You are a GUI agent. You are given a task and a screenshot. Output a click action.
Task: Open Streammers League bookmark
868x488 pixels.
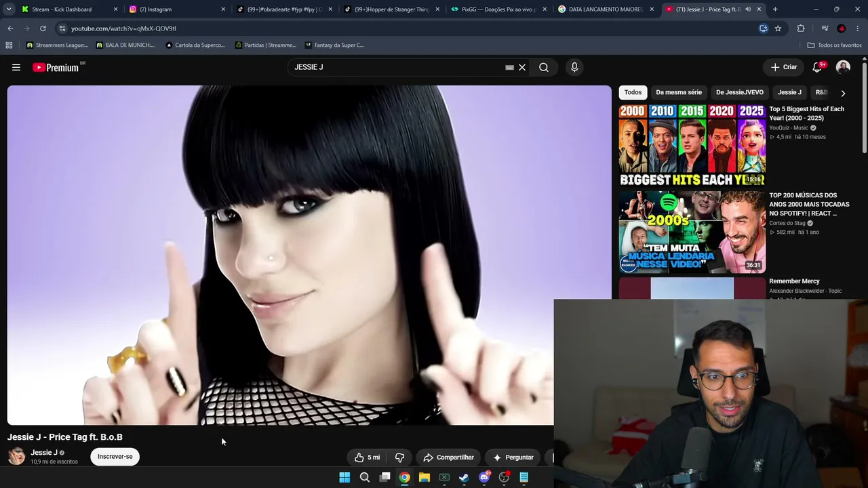click(x=57, y=45)
